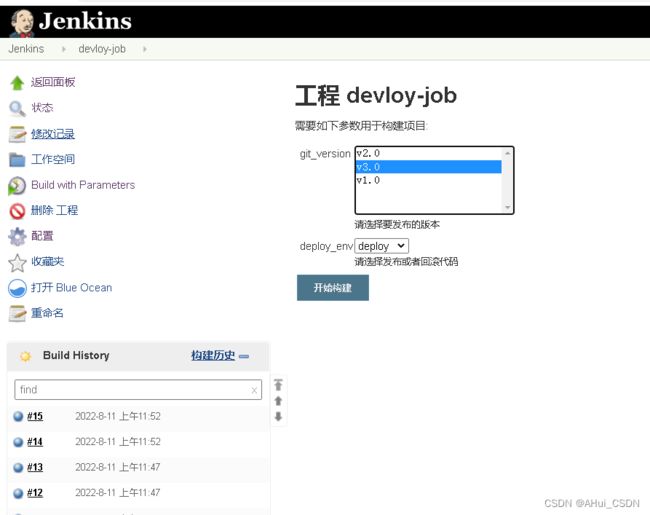
Task: Open the 状态 status link
Action: pyautogui.click(x=42, y=108)
